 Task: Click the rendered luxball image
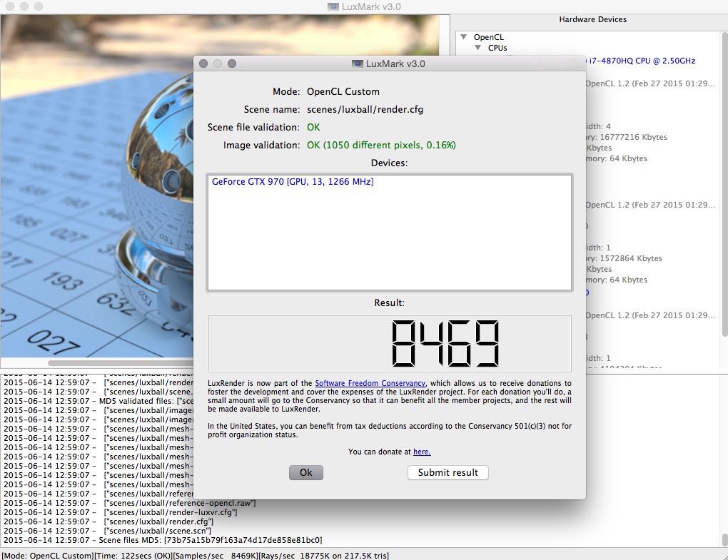point(96,185)
